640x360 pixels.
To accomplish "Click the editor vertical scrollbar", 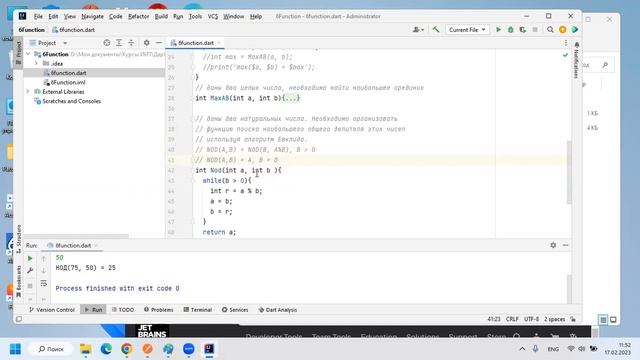I will (x=569, y=171).
